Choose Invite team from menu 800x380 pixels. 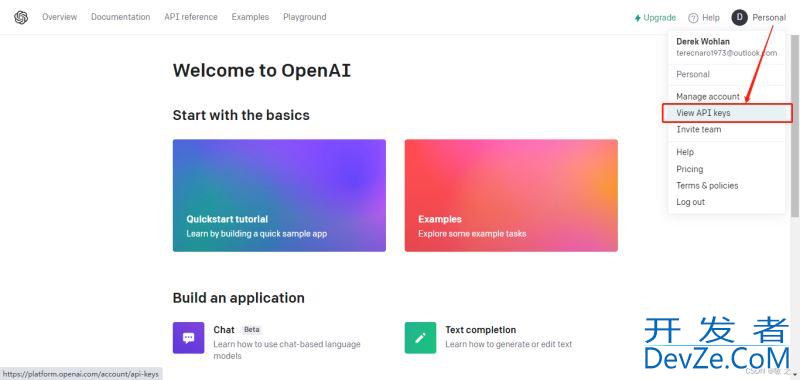pos(698,130)
